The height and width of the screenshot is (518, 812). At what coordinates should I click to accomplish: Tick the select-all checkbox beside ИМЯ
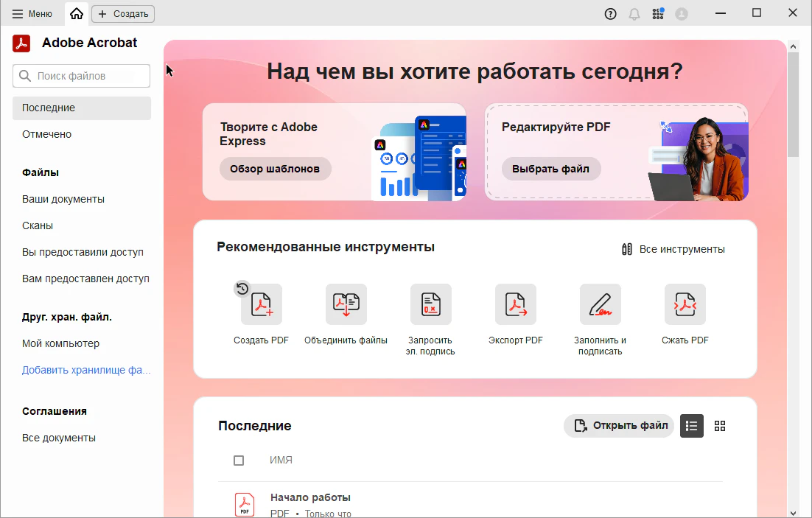(239, 461)
